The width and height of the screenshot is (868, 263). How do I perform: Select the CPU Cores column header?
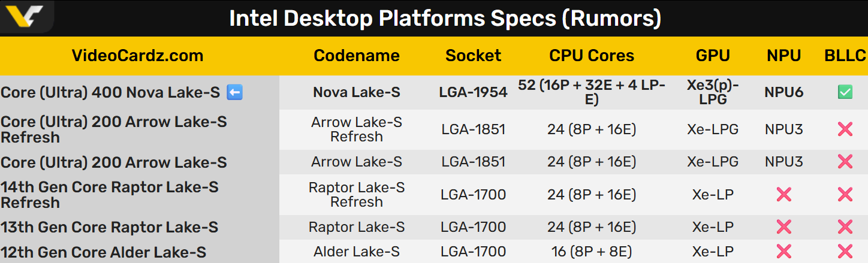(591, 56)
